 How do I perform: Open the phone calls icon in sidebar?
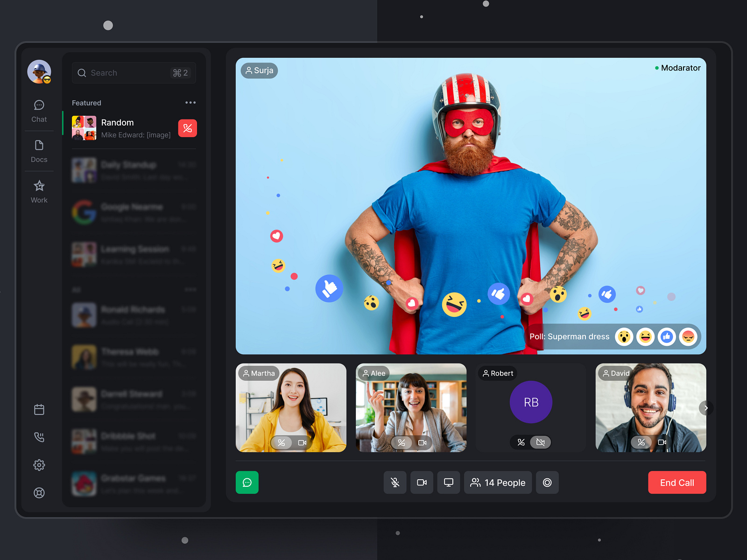coord(39,437)
